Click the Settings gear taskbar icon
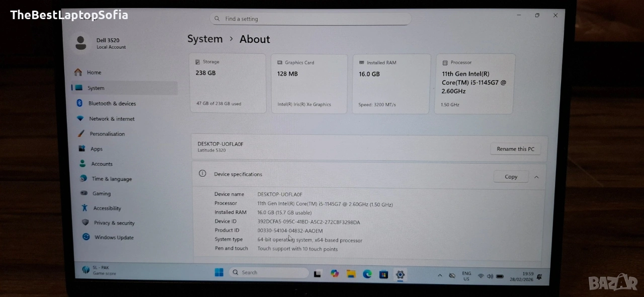The width and height of the screenshot is (644, 297). pyautogui.click(x=400, y=274)
